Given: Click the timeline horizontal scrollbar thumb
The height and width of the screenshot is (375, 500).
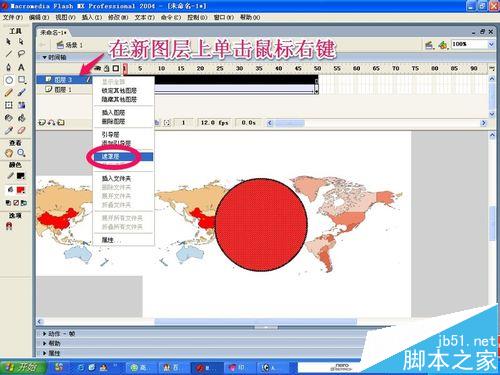Looking at the screenshot, I should pyautogui.click(x=289, y=123).
